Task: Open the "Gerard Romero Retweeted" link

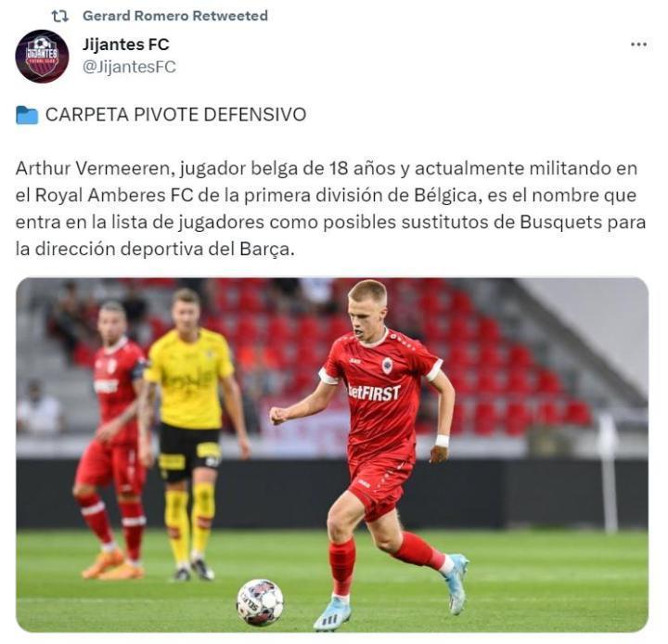Action: click(175, 16)
